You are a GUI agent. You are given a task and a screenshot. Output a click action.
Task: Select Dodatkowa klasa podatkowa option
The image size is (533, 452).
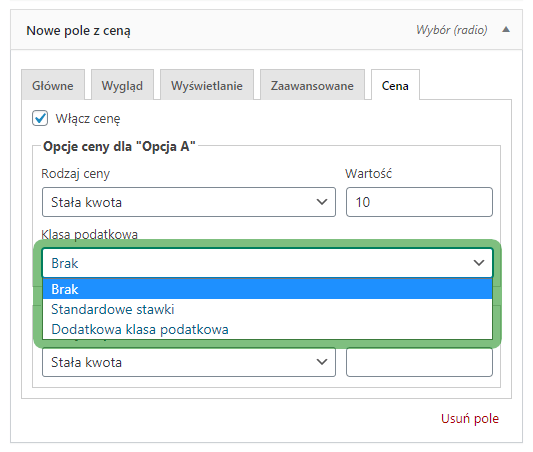[x=268, y=329]
